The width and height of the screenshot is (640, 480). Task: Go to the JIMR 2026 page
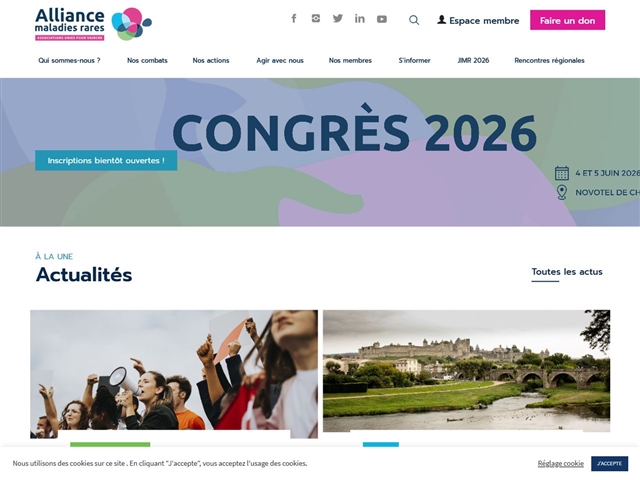pyautogui.click(x=473, y=60)
